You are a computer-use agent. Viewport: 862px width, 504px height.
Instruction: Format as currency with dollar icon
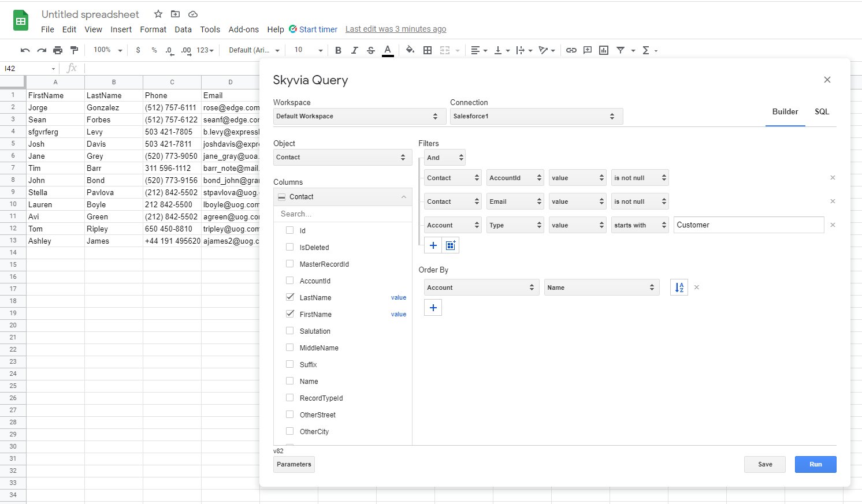(138, 50)
